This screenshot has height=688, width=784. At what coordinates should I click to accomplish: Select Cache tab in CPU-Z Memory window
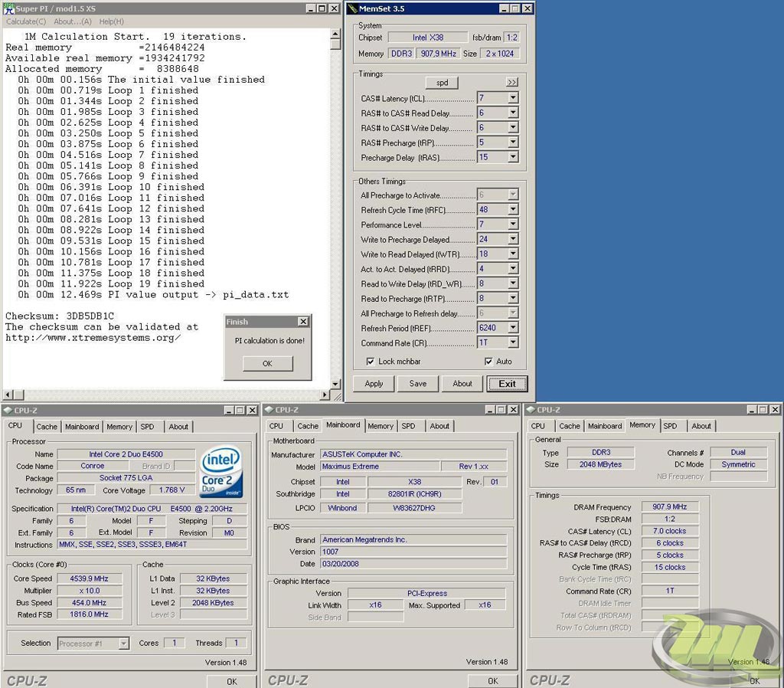point(570,426)
